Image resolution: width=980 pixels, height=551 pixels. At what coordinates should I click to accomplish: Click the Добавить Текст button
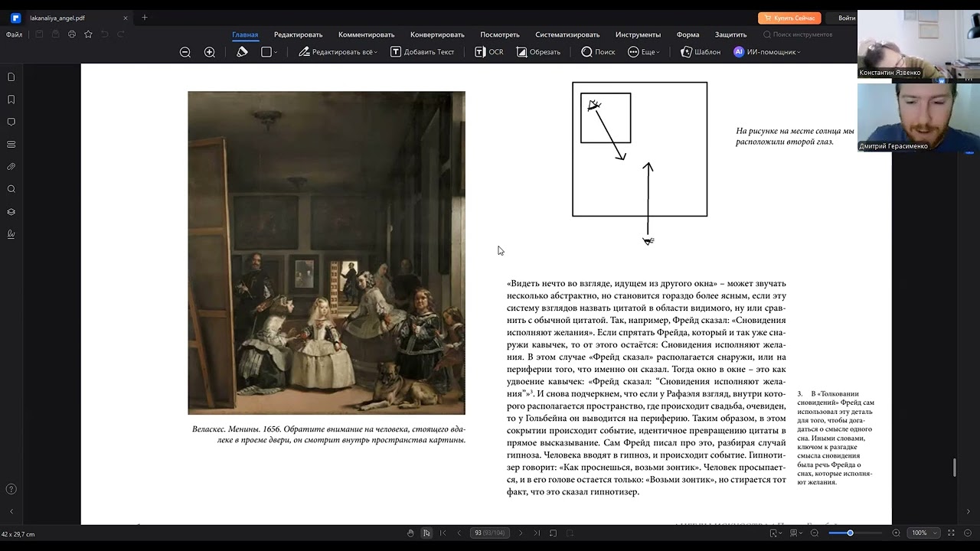click(423, 52)
